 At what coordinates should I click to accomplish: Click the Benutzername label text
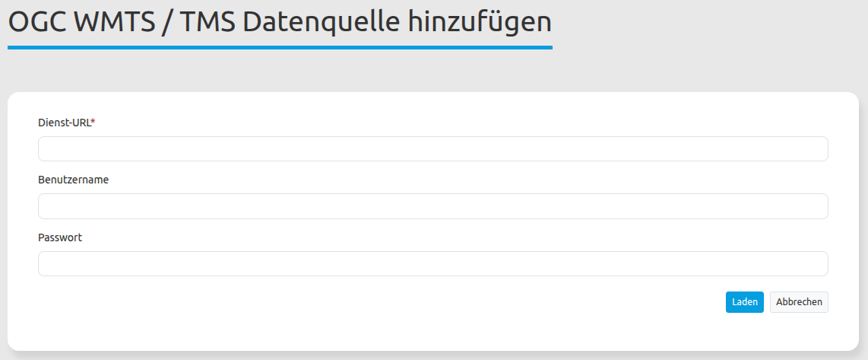[73, 180]
